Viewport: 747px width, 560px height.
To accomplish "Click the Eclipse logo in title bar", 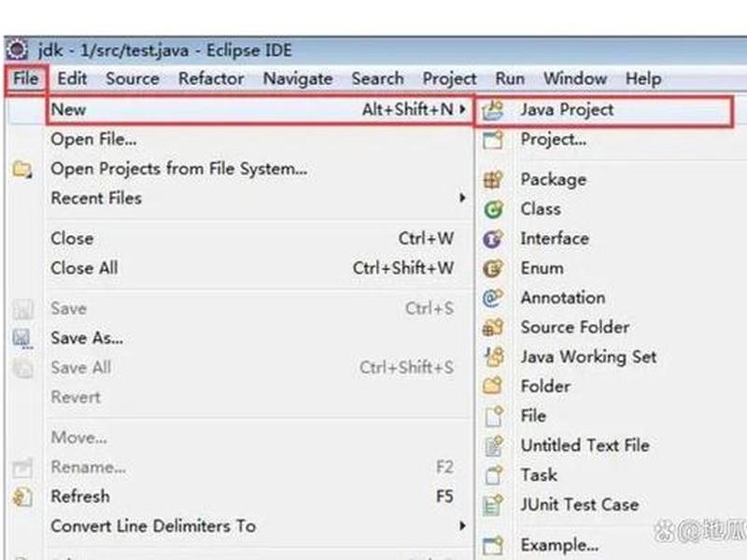I will pos(18,49).
